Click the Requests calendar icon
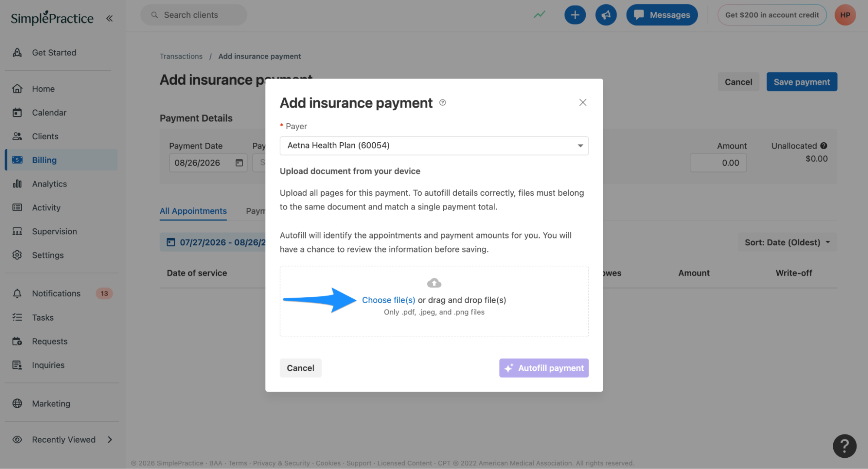 17,341
